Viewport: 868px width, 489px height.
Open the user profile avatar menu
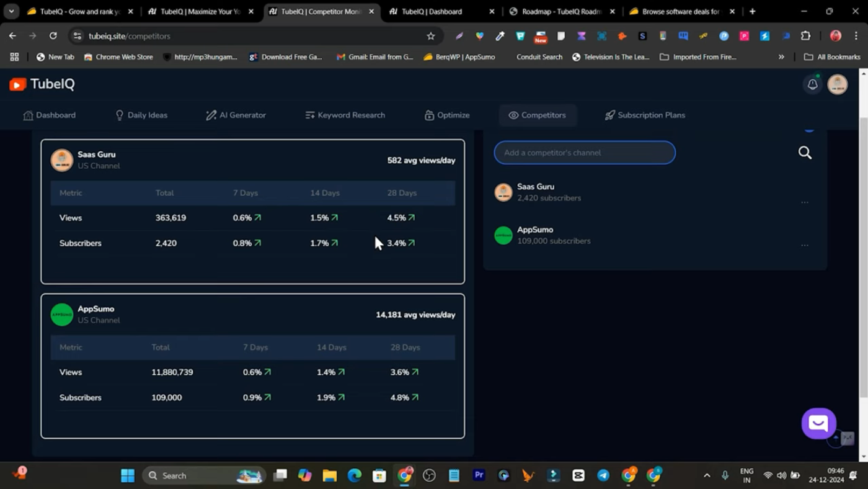click(x=838, y=84)
